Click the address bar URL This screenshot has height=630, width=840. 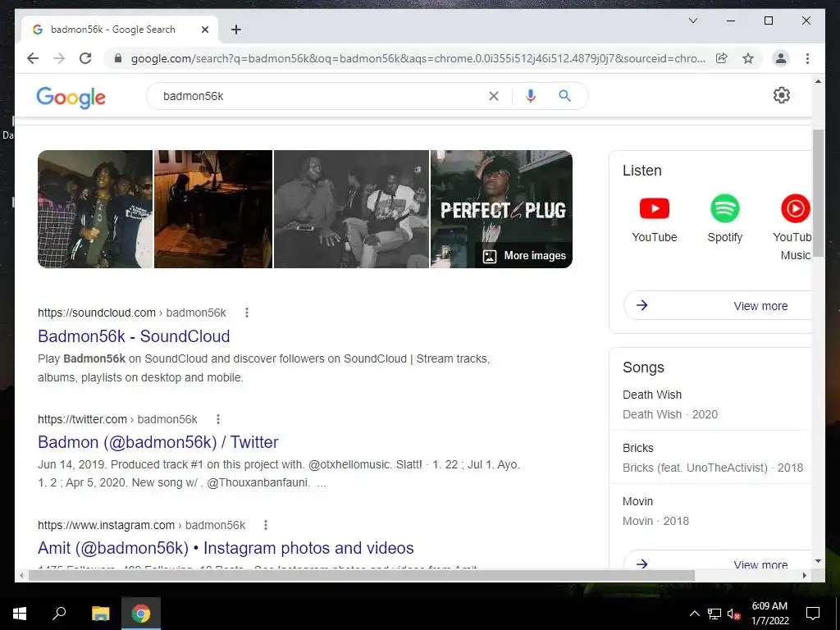[x=418, y=58]
